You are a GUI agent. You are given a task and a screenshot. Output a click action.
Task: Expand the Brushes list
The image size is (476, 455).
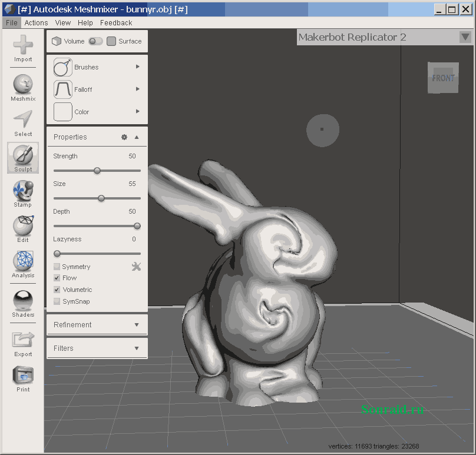click(138, 67)
